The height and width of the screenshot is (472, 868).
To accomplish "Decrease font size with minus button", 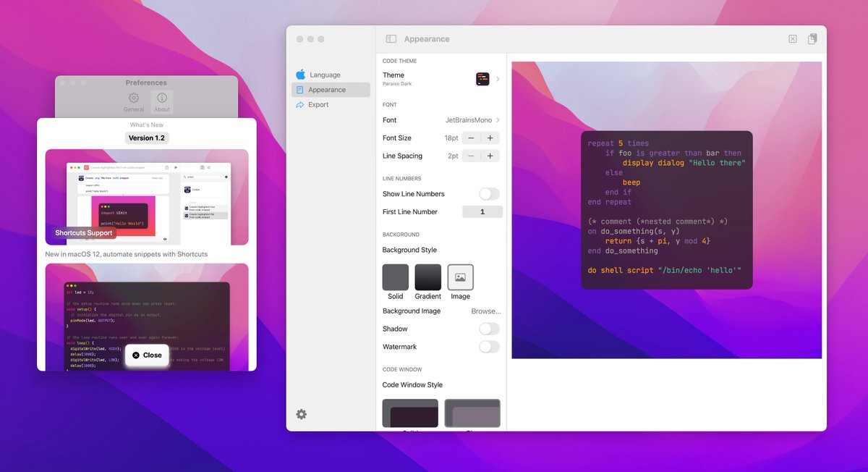I will coord(471,138).
